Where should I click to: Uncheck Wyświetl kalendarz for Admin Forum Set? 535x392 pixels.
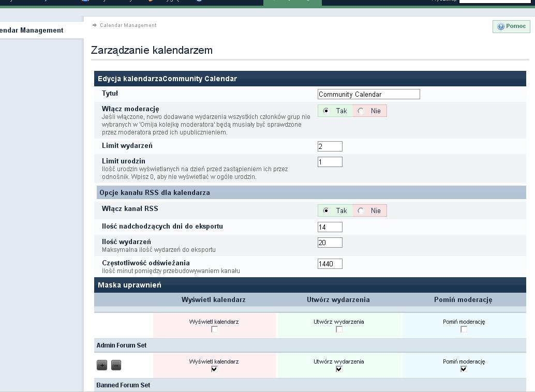click(x=214, y=369)
